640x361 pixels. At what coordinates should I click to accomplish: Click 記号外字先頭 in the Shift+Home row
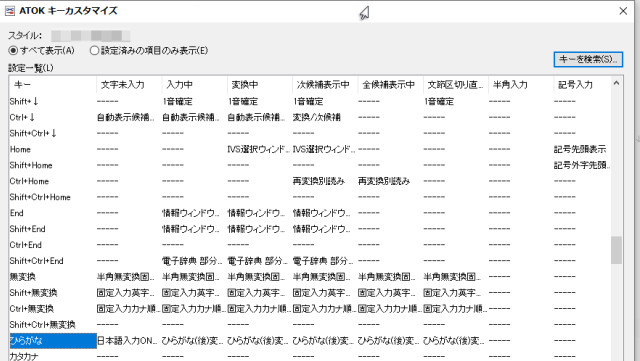click(x=582, y=165)
